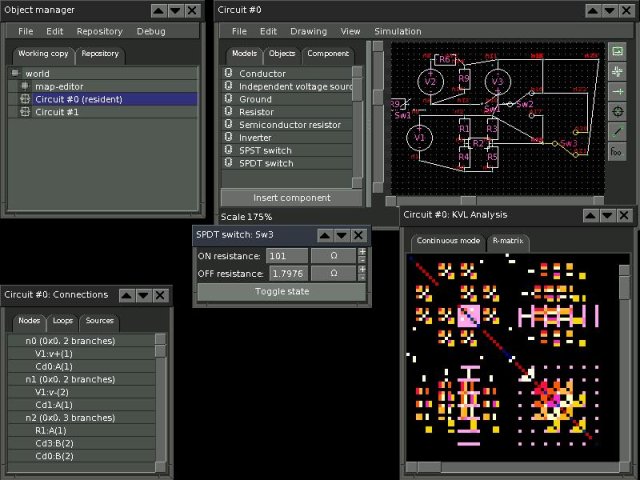Switch to the Repository tab in Object manager
This screenshot has height=480, width=640.
pos(100,54)
